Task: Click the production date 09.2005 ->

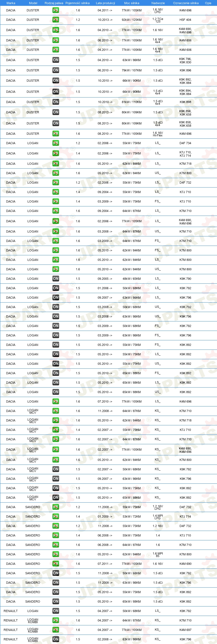Action: (105, 279)
